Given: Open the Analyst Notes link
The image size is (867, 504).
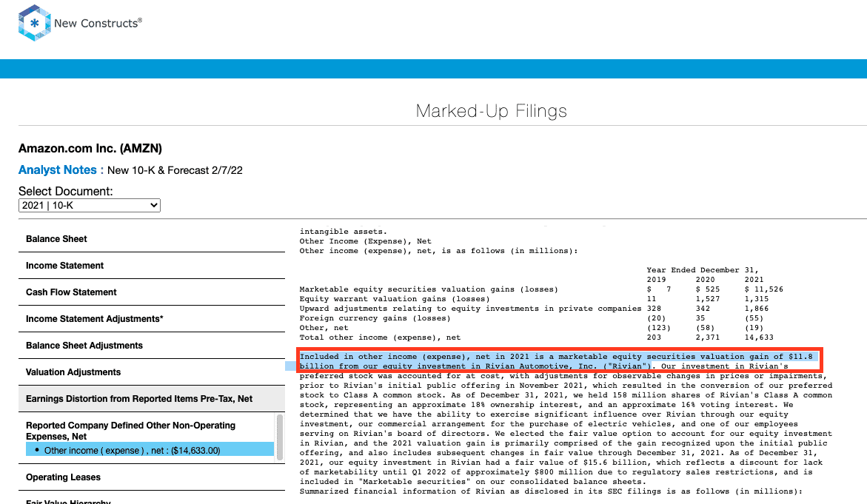Looking at the screenshot, I should click(x=58, y=170).
